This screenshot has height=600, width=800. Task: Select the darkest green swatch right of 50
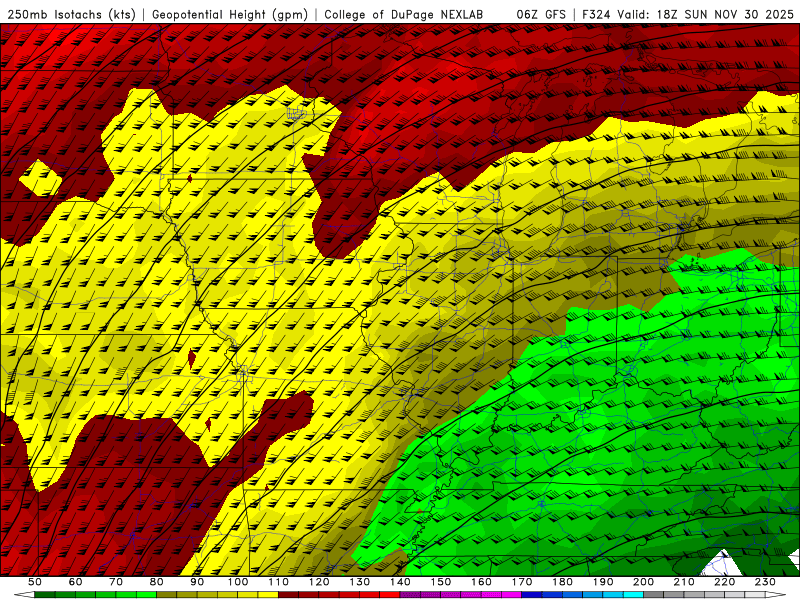(x=45, y=595)
